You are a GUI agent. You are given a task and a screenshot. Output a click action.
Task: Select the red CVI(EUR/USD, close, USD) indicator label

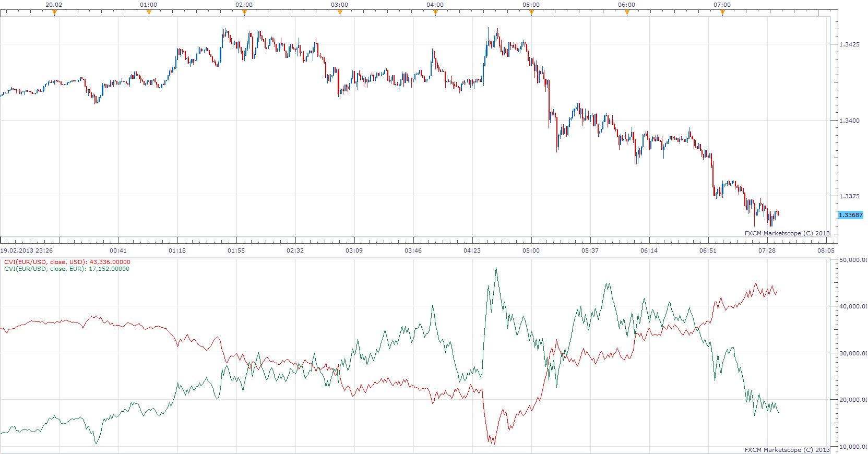pos(67,262)
